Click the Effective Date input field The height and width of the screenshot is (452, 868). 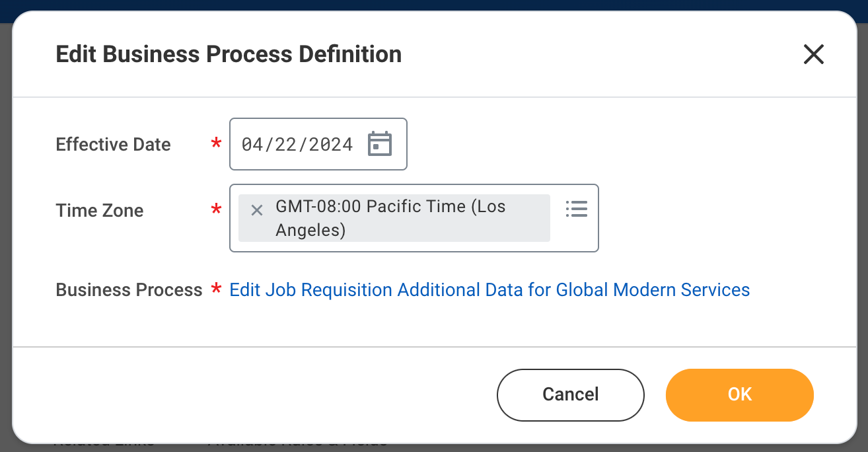tap(297, 144)
